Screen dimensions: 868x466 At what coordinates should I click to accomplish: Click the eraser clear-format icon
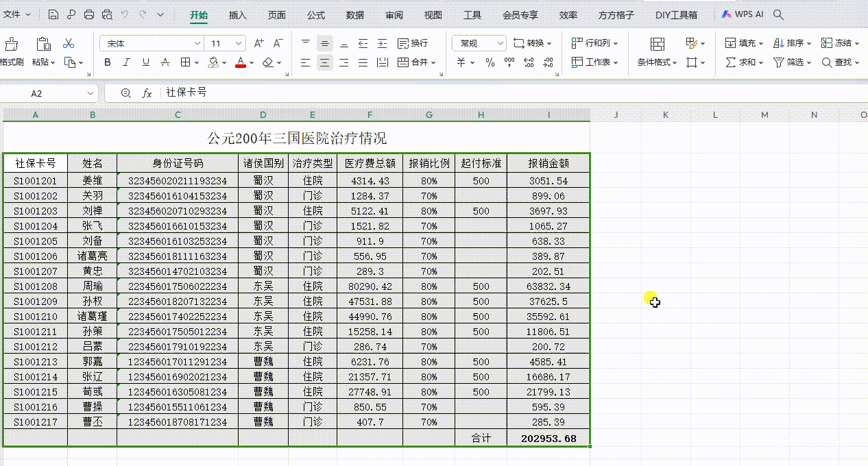pyautogui.click(x=267, y=62)
